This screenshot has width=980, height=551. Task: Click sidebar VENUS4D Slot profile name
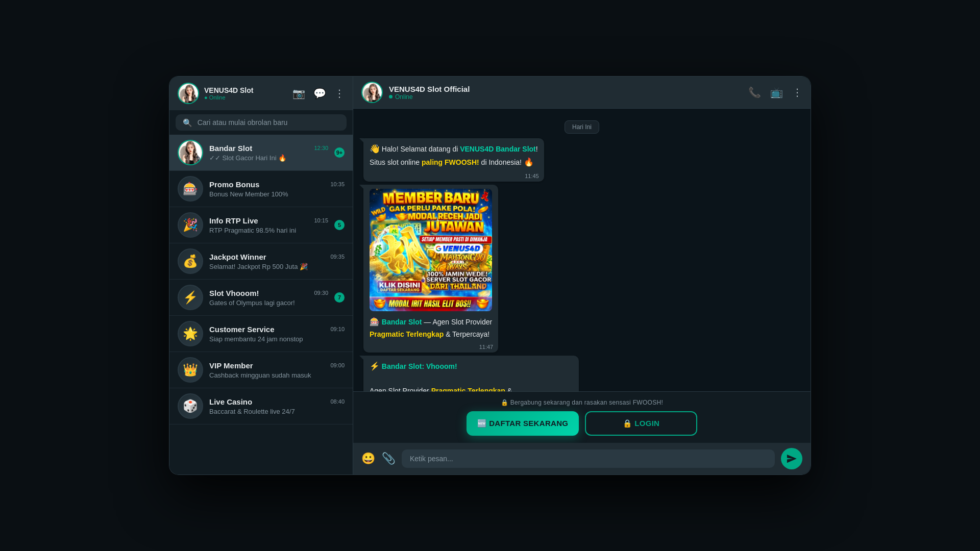(229, 90)
